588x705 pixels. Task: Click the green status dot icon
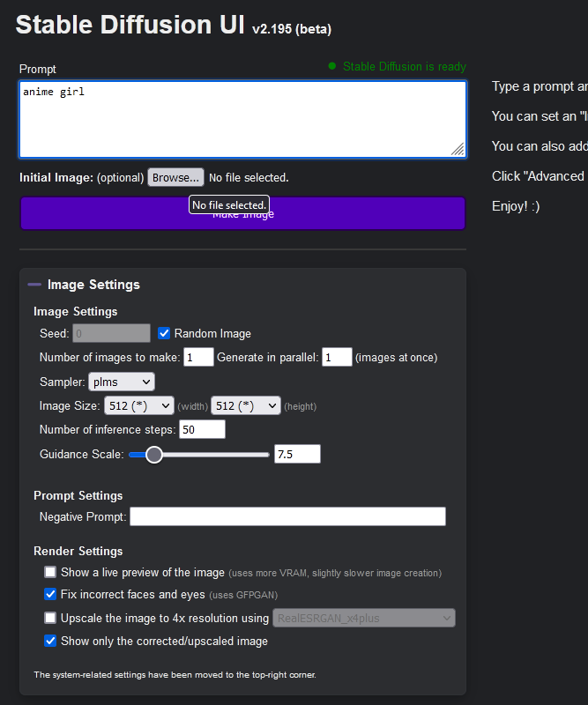pyautogui.click(x=332, y=66)
